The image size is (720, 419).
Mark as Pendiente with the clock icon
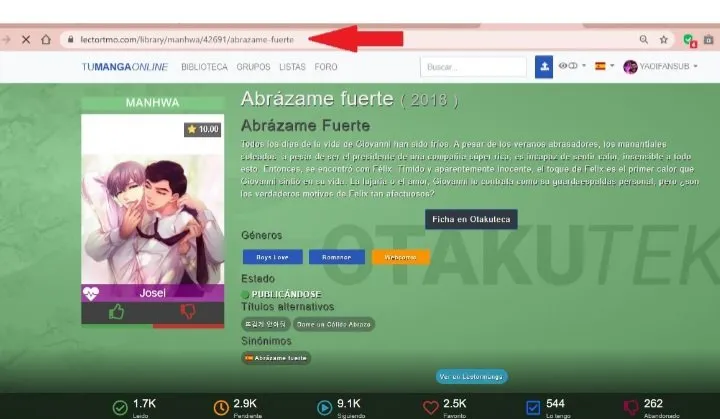click(221, 407)
